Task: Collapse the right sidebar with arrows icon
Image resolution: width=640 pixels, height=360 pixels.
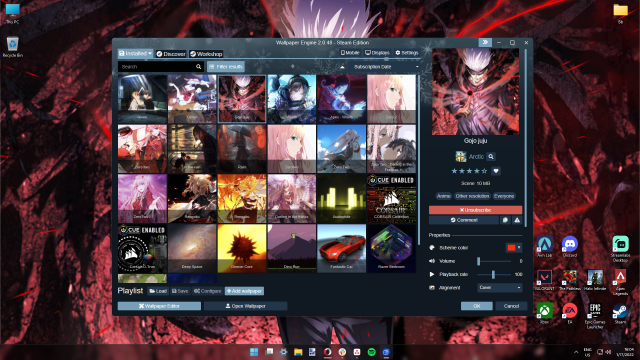Action: point(485,42)
